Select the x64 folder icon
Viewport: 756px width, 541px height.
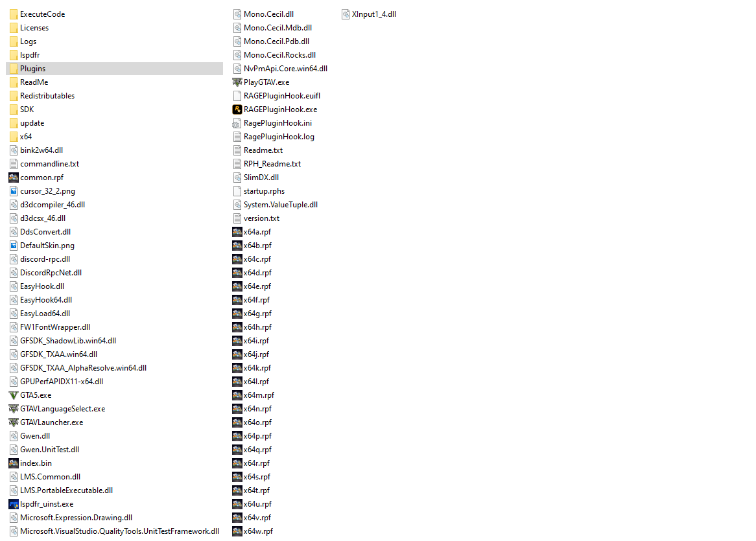click(x=14, y=136)
